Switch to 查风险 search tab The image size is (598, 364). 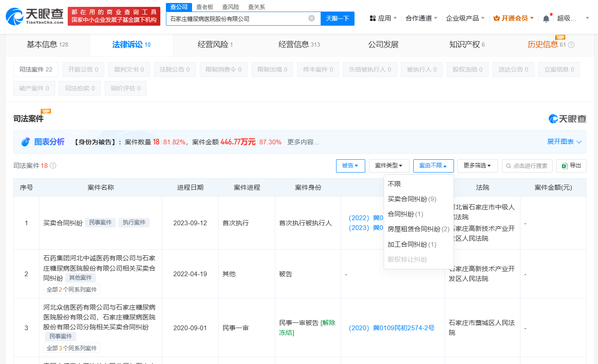pyautogui.click(x=231, y=7)
